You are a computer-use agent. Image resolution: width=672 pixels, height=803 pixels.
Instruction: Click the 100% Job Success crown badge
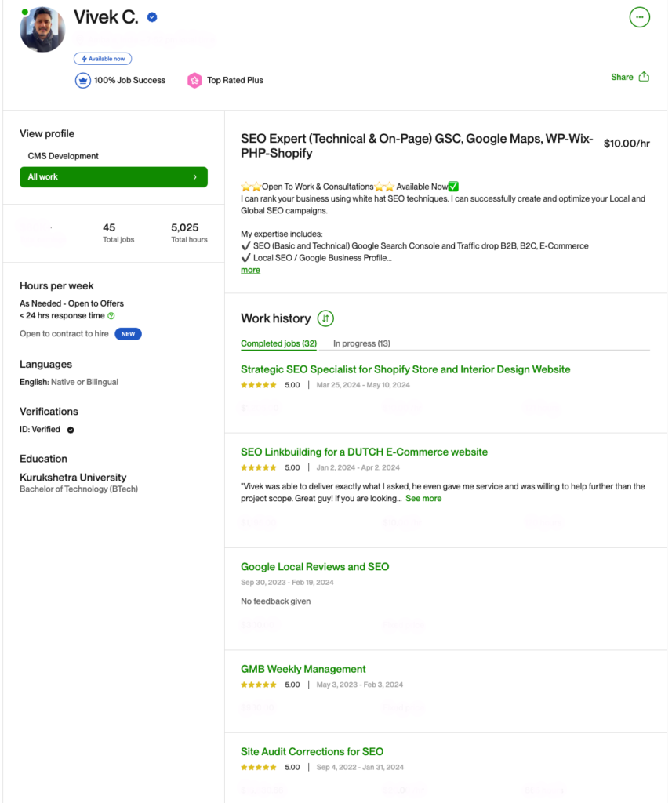click(83, 81)
